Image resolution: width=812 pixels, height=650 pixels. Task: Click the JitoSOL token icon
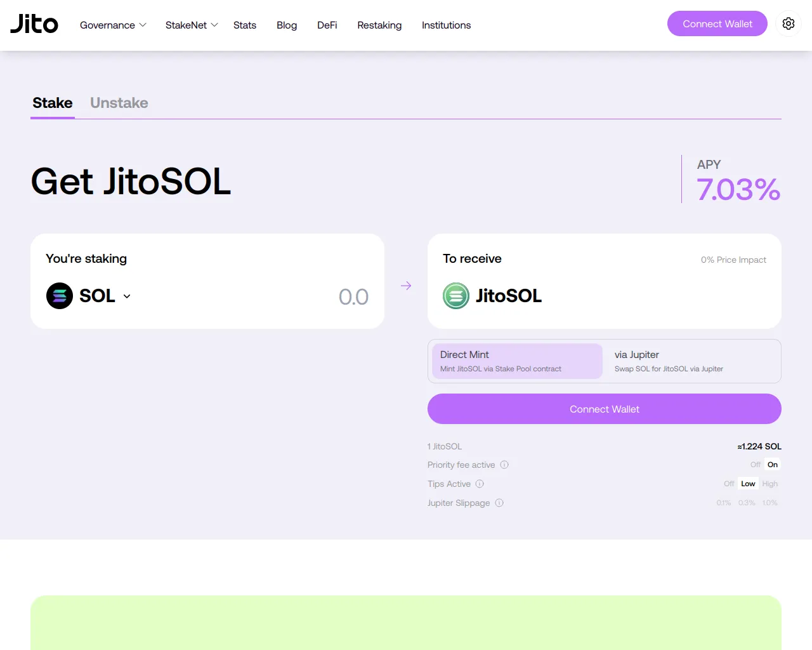[x=456, y=296]
